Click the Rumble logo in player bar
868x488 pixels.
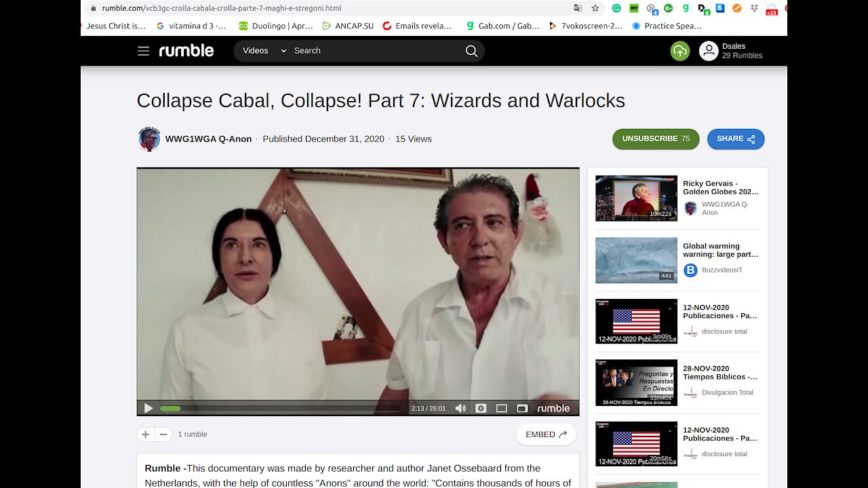click(x=553, y=408)
